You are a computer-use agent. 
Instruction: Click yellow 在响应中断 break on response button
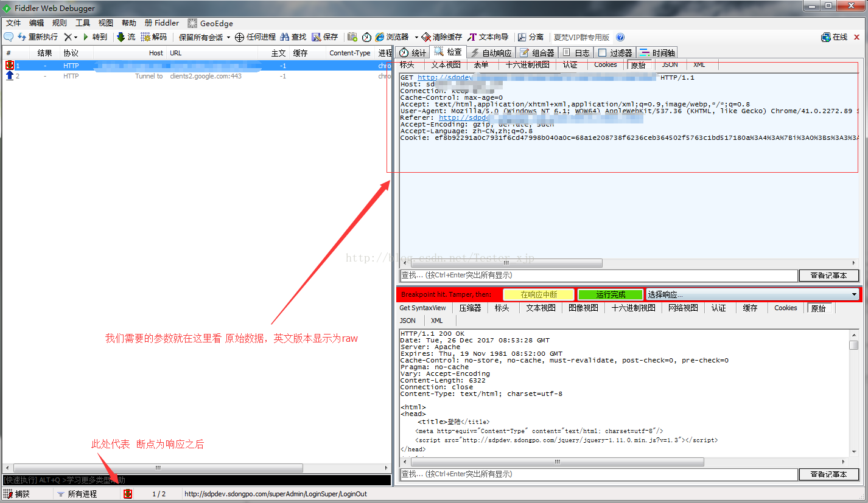click(x=539, y=294)
